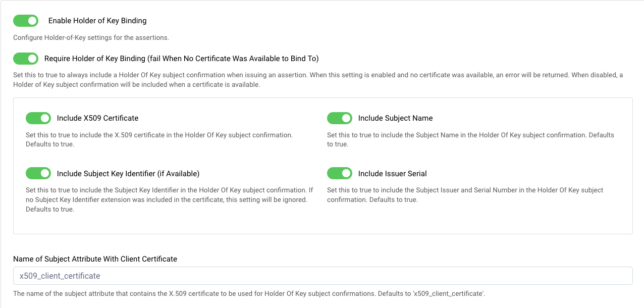Image resolution: width=644 pixels, height=308 pixels.
Task: Toggle the Enable Holder of Key Binding switch
Action: click(26, 21)
